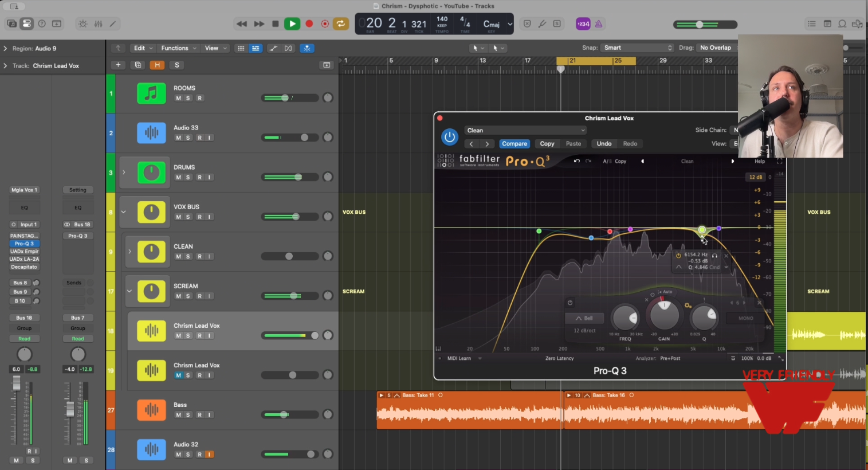868x470 pixels.
Task: Click the Bass track orange icon
Action: pos(151,410)
